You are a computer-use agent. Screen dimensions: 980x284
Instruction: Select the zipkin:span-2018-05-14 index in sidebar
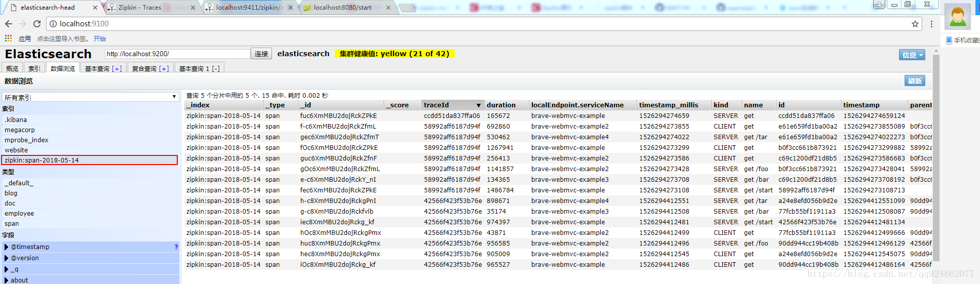tap(90, 160)
